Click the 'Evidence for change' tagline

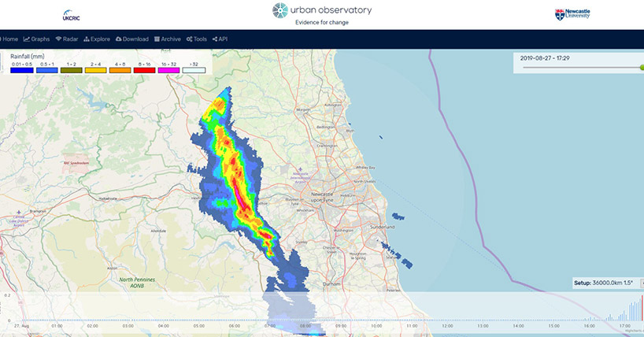click(x=321, y=23)
